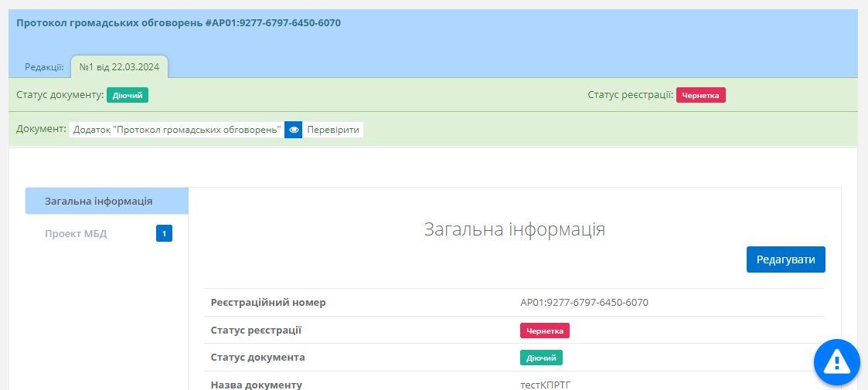
Task: Click the Статус документу label in header
Action: tap(60, 95)
